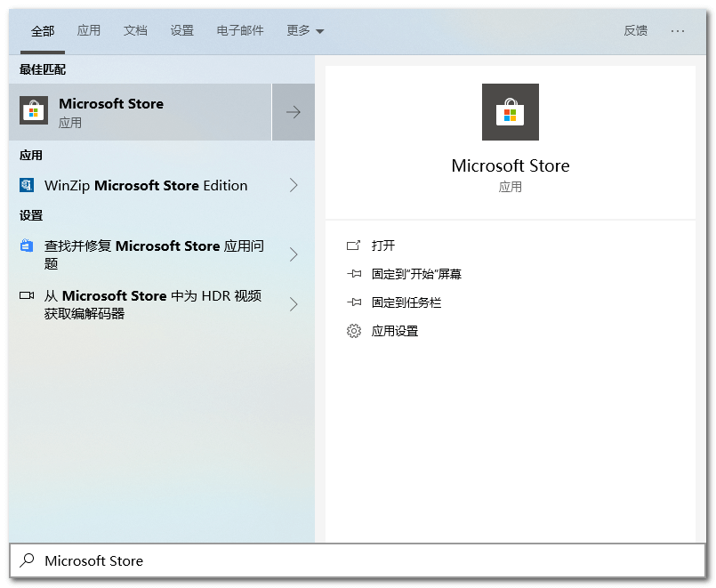The image size is (716, 588).
Task: Click the 反馈 link
Action: [x=635, y=30]
